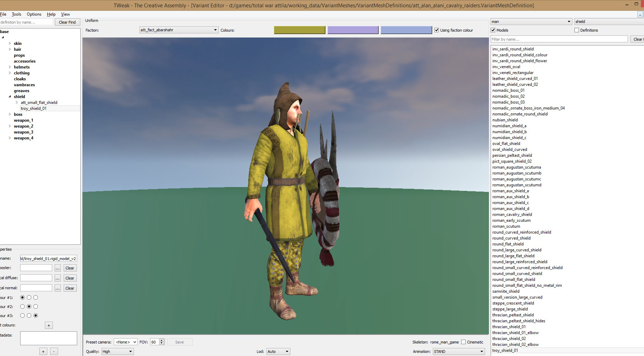Click the browse ellipsis next to diffuse field
Screen dimensions: 644x356
point(58,278)
